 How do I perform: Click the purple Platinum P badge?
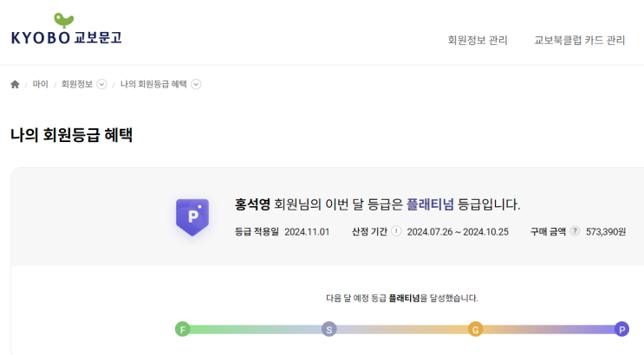coord(192,216)
